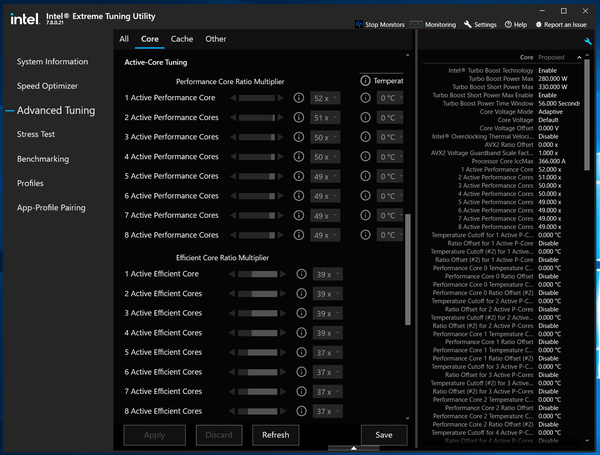Show info for 4 Active Performance Cores ratio
Image resolution: width=600 pixels, height=455 pixels.
pyautogui.click(x=298, y=157)
